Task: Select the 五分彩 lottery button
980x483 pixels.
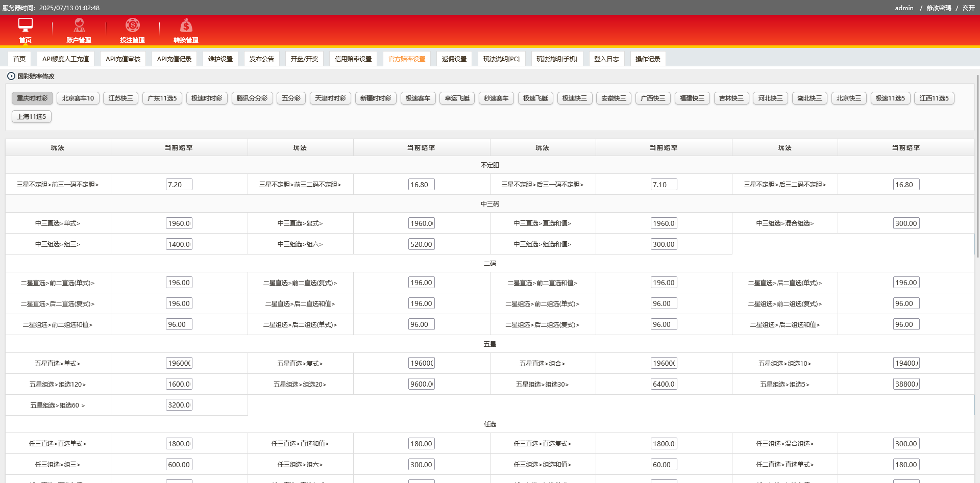Action: click(291, 98)
